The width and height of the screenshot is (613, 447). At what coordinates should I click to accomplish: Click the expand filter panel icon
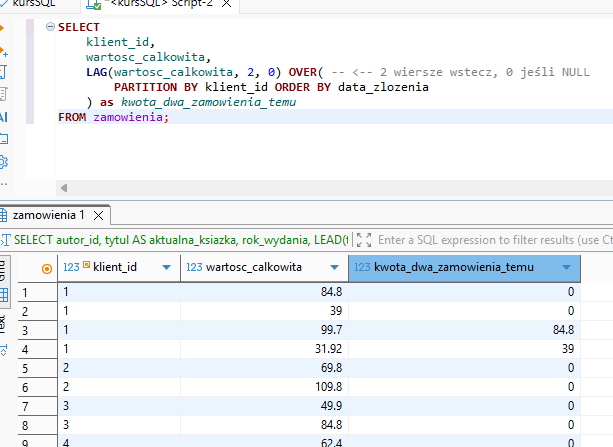pyautogui.click(x=364, y=240)
